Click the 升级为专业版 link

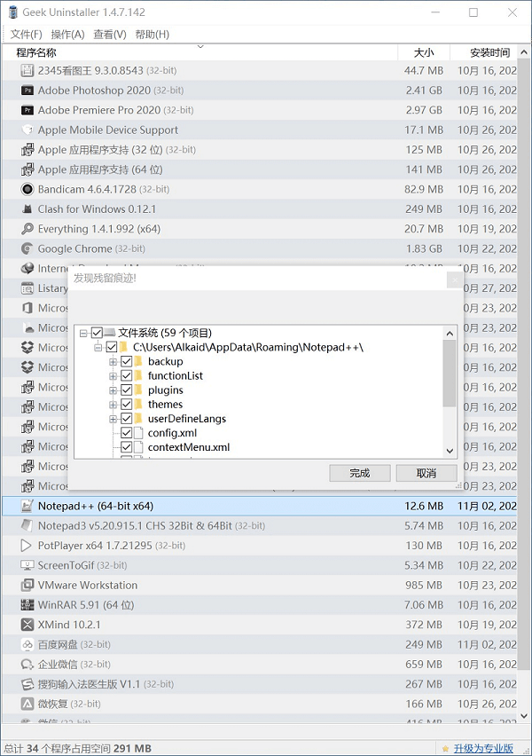point(483,748)
